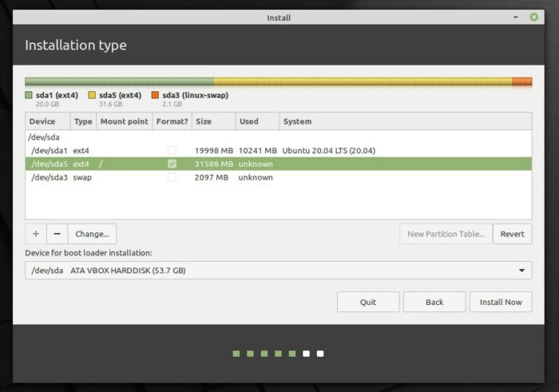Minimize the Install window

click(x=516, y=17)
